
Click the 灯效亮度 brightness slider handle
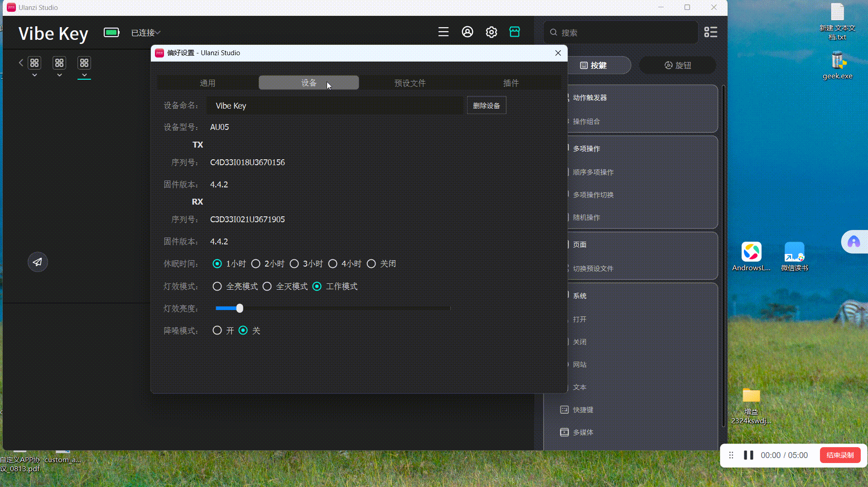(x=240, y=308)
